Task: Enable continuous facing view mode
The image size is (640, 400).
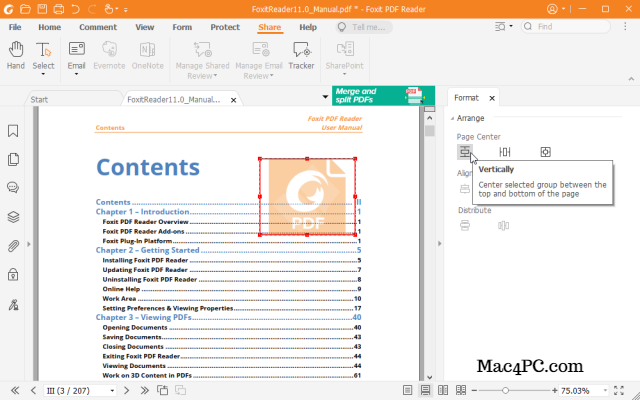Action: (x=461, y=391)
